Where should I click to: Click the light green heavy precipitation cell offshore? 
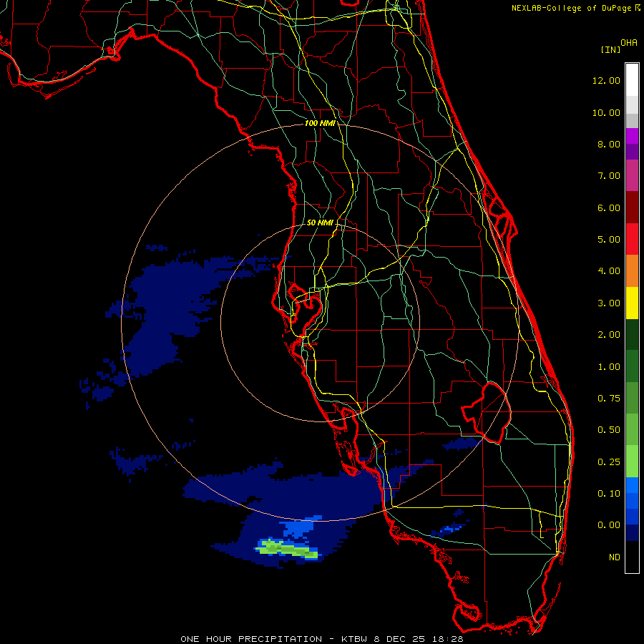287,548
